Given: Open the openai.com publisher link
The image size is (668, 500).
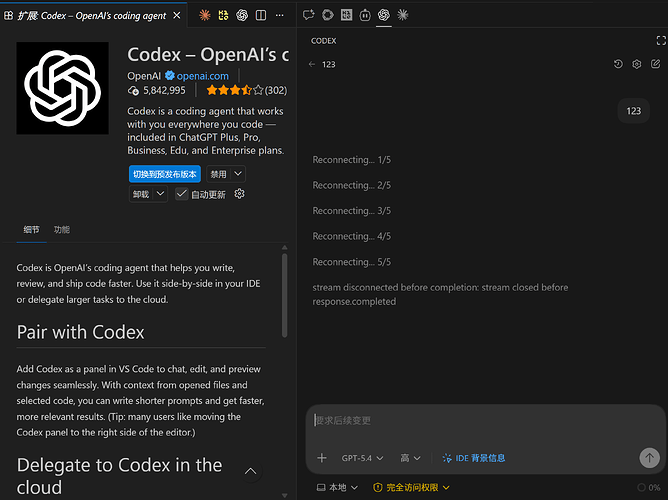Looking at the screenshot, I should pyautogui.click(x=202, y=76).
